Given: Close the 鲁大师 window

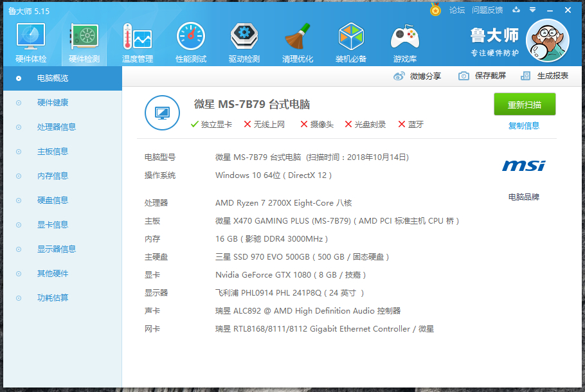Looking at the screenshot, I should [568, 10].
